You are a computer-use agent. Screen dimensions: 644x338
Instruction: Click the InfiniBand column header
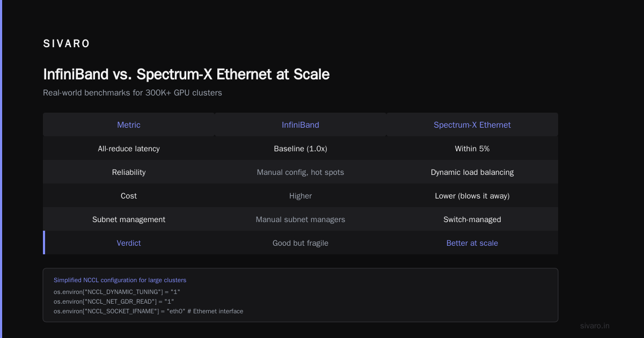point(301,125)
